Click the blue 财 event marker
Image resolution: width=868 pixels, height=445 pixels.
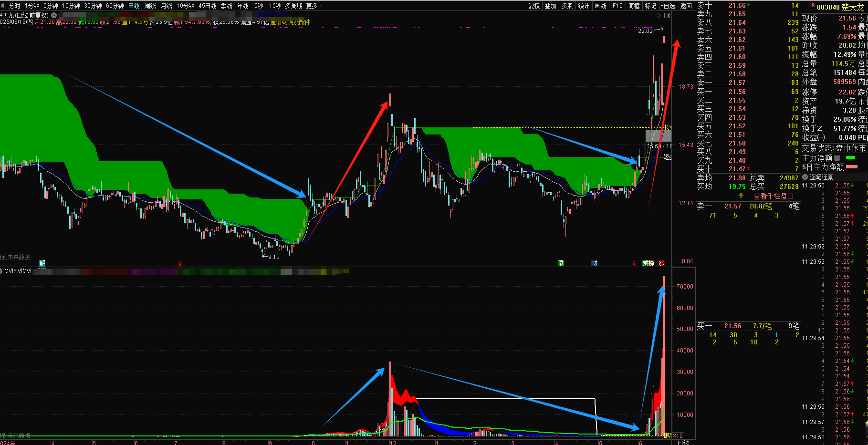coord(594,263)
